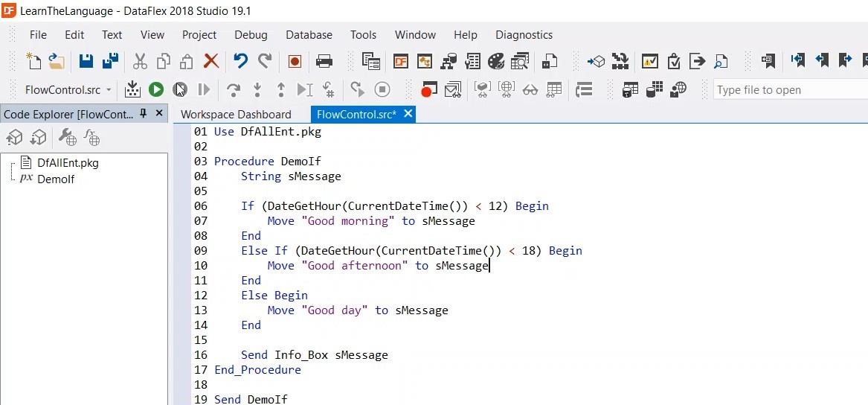Click the Compile project icon
868x405 pixels.
point(132,90)
